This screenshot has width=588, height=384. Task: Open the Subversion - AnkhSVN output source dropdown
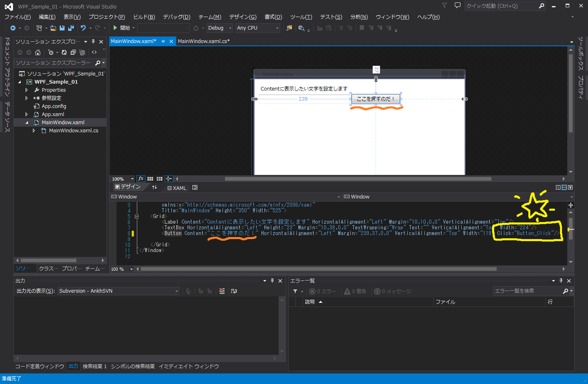[119, 291]
